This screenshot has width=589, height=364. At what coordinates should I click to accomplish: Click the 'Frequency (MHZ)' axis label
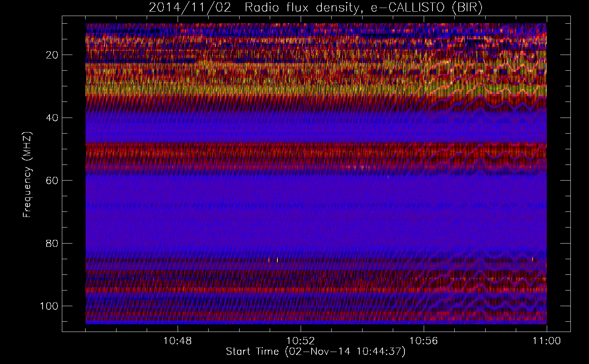pos(27,174)
